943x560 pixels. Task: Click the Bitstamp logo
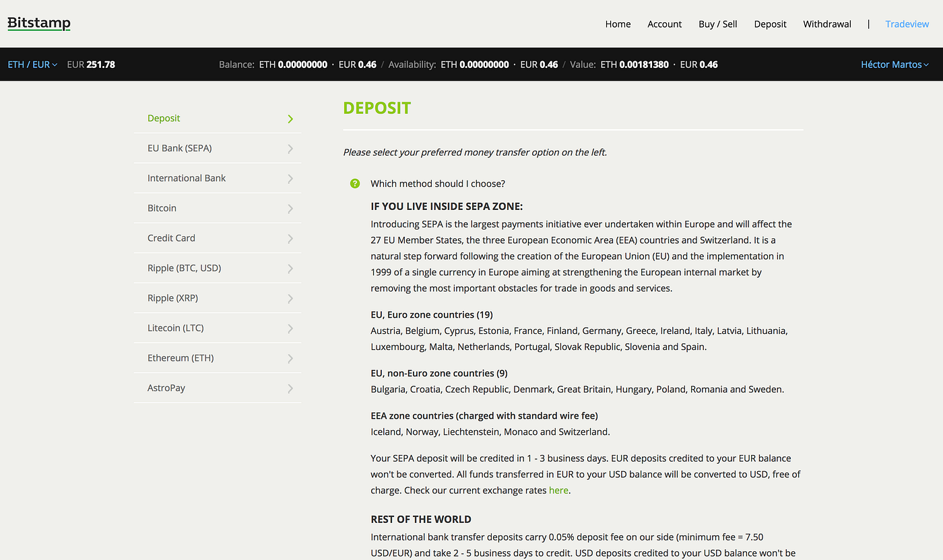pyautogui.click(x=39, y=24)
